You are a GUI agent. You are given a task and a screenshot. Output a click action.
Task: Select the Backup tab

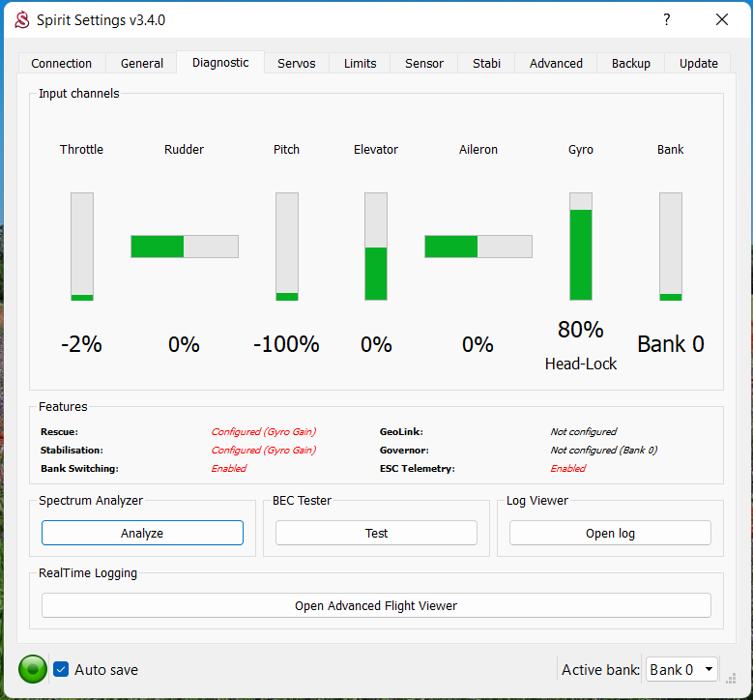[630, 64]
